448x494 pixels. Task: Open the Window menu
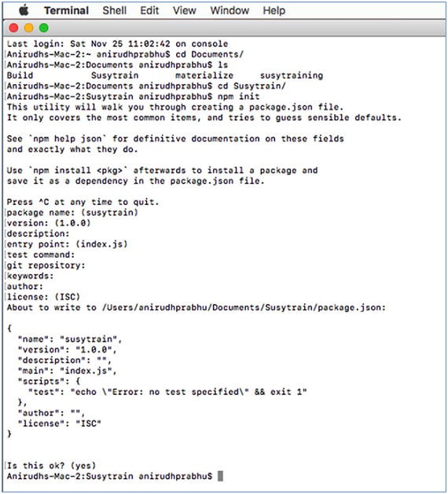[x=230, y=10]
